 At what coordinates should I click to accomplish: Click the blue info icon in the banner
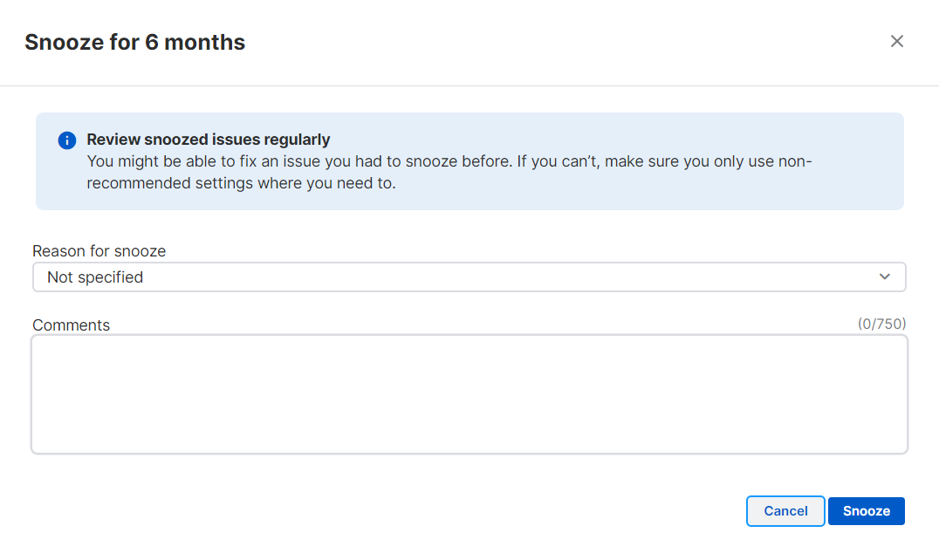67,140
